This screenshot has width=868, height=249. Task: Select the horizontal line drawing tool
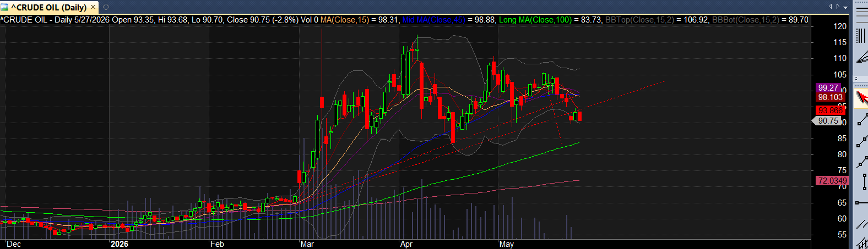coord(861,203)
